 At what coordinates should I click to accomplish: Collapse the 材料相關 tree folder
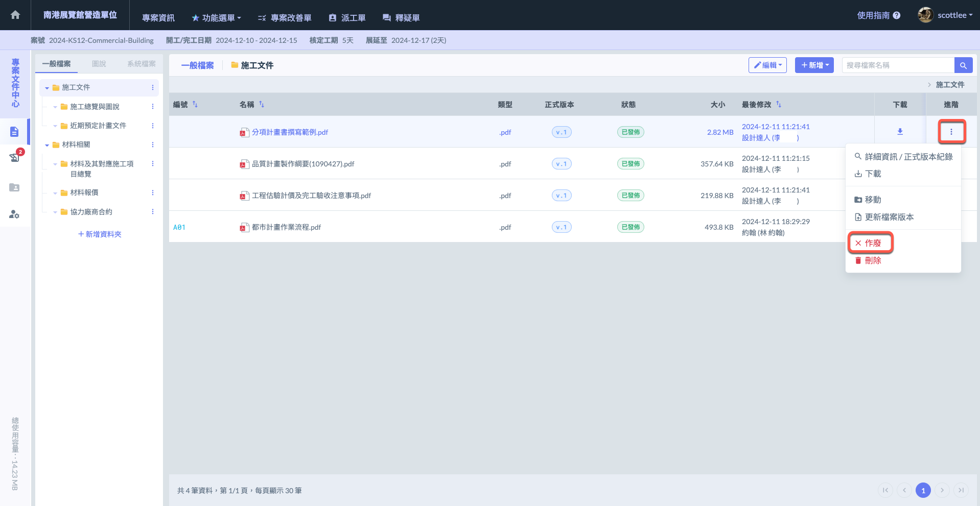[x=47, y=145]
